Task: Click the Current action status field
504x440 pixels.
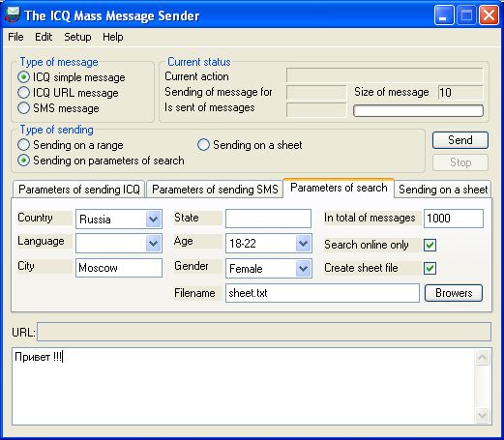Action: point(385,75)
